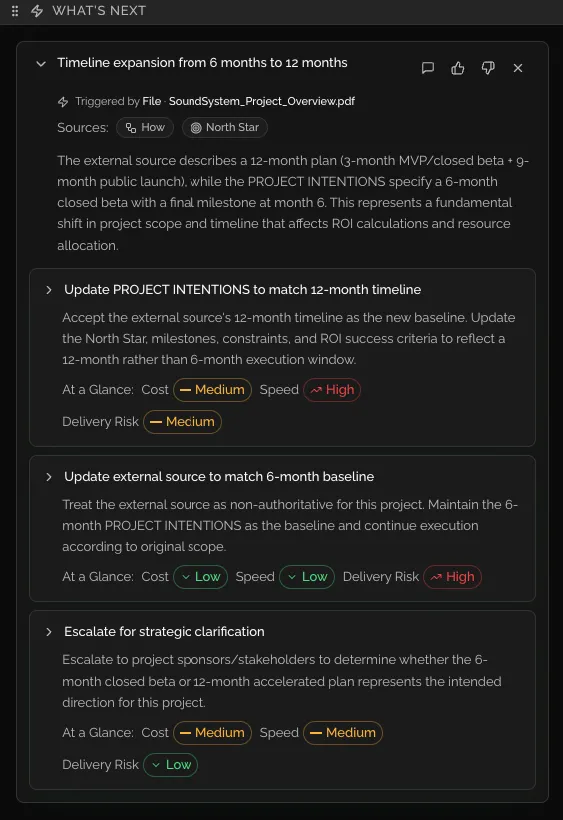Give thumbs down to timeline suggestion

488,68
